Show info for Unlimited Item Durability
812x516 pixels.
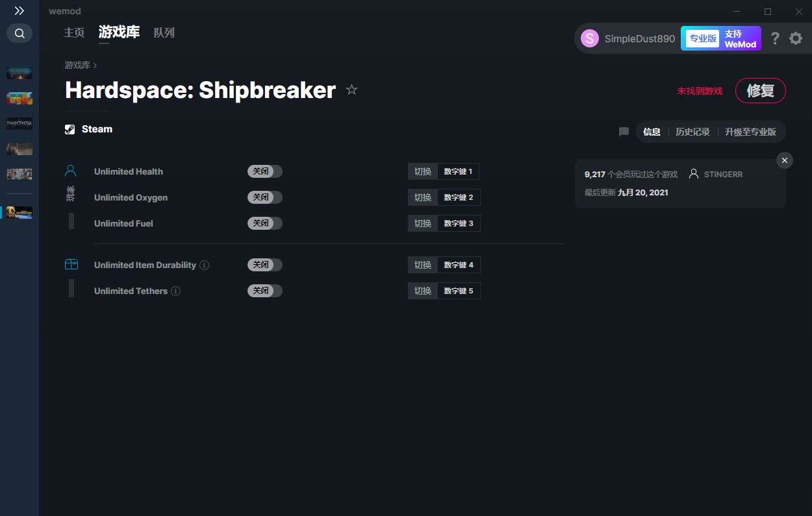coord(205,265)
